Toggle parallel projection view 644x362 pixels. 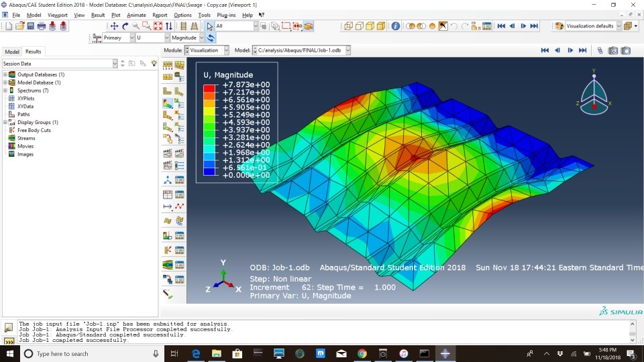point(184,26)
